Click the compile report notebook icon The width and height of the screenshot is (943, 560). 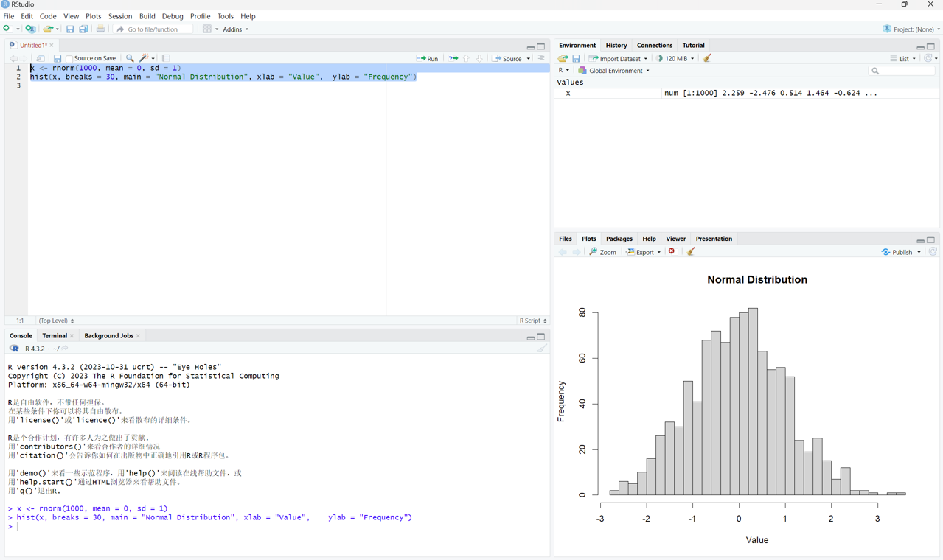166,58
